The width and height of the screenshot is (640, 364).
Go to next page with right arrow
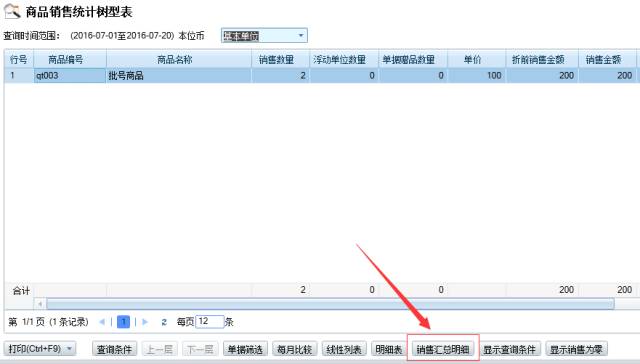145,322
